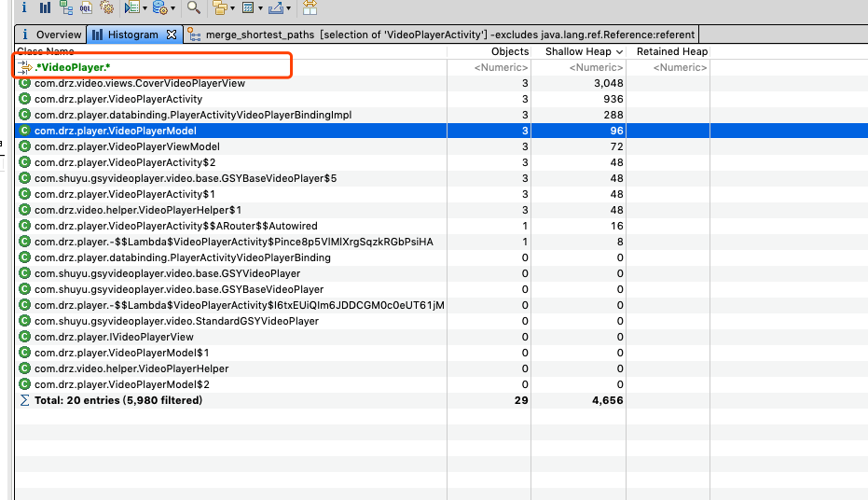This screenshot has height=500, width=868.
Task: Click the Objects numeric filter field
Action: pyautogui.click(x=501, y=67)
